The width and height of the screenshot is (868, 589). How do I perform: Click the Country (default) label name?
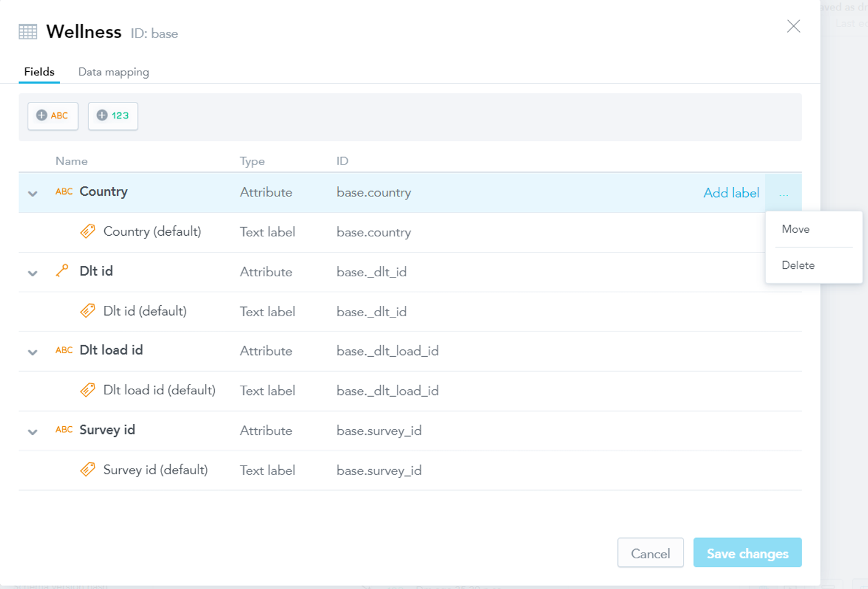(x=152, y=232)
